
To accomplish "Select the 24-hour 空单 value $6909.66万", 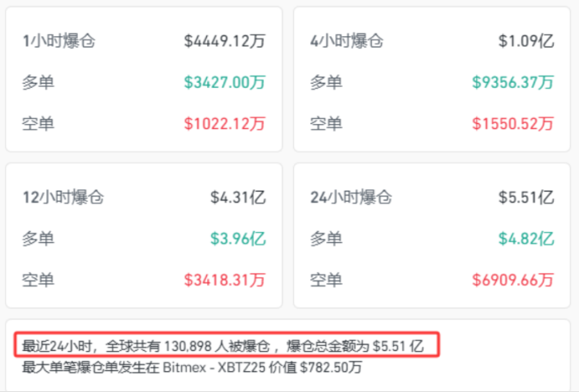I will (513, 280).
